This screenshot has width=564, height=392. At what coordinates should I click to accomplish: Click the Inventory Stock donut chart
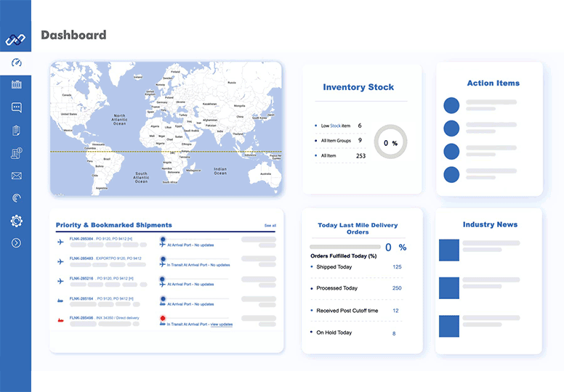click(x=390, y=143)
